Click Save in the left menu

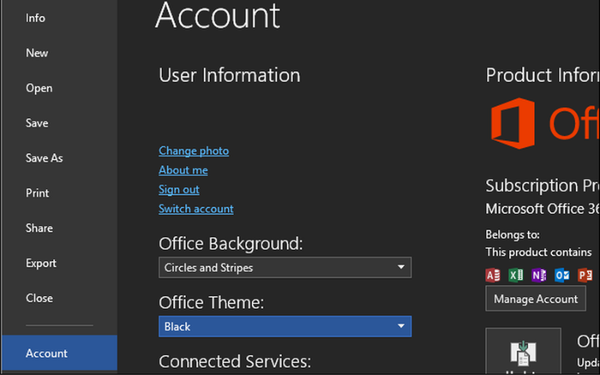click(37, 123)
